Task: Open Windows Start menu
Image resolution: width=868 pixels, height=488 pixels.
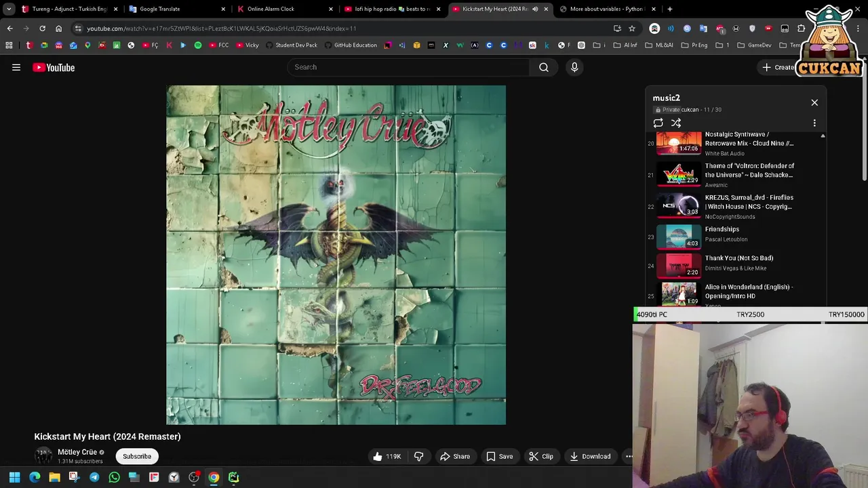Action: point(14,478)
